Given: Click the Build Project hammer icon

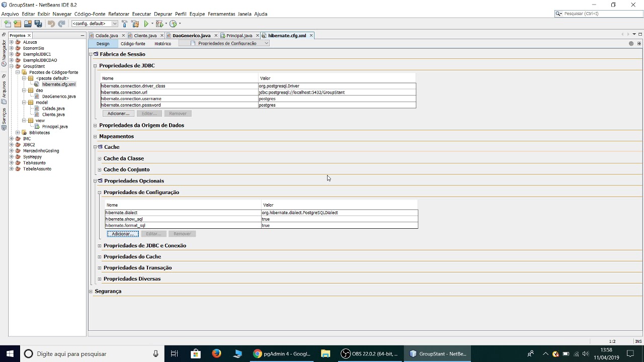Looking at the screenshot, I should click(x=124, y=24).
